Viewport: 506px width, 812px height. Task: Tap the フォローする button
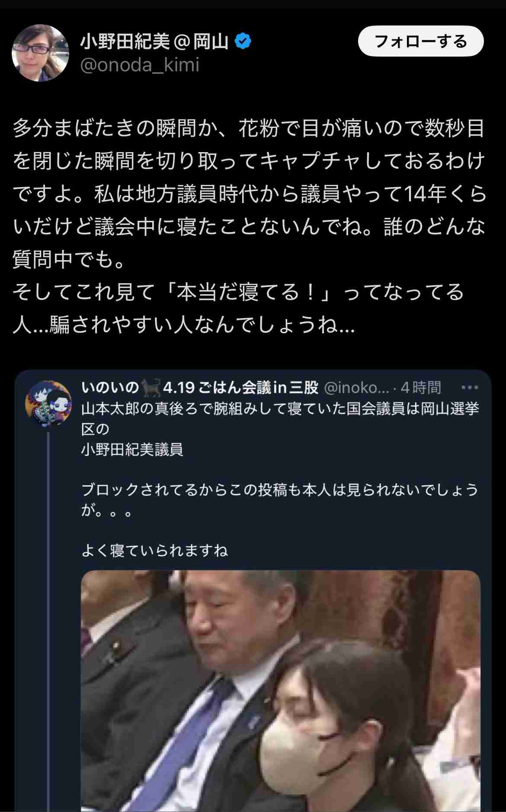tap(421, 41)
